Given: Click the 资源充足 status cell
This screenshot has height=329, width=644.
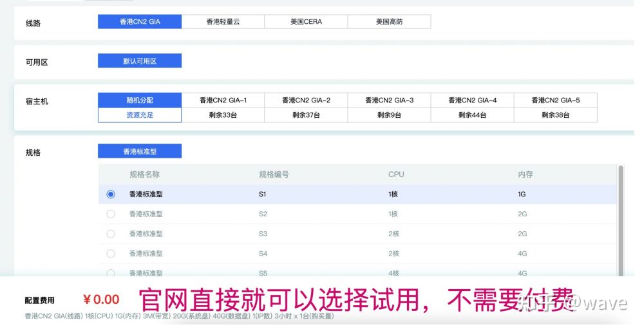Looking at the screenshot, I should [140, 115].
